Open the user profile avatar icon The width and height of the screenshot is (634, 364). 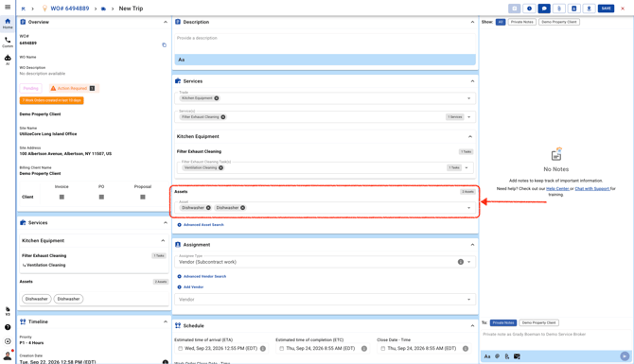pos(8,355)
